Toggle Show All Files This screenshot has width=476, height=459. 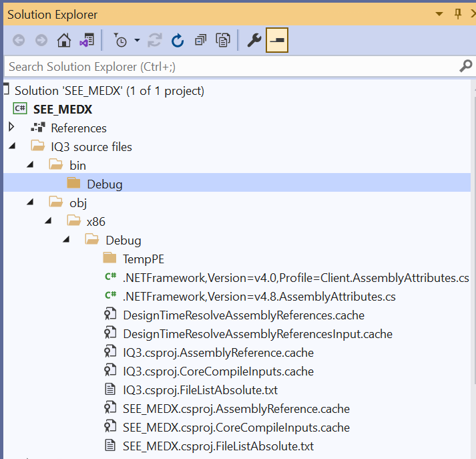[x=223, y=40]
